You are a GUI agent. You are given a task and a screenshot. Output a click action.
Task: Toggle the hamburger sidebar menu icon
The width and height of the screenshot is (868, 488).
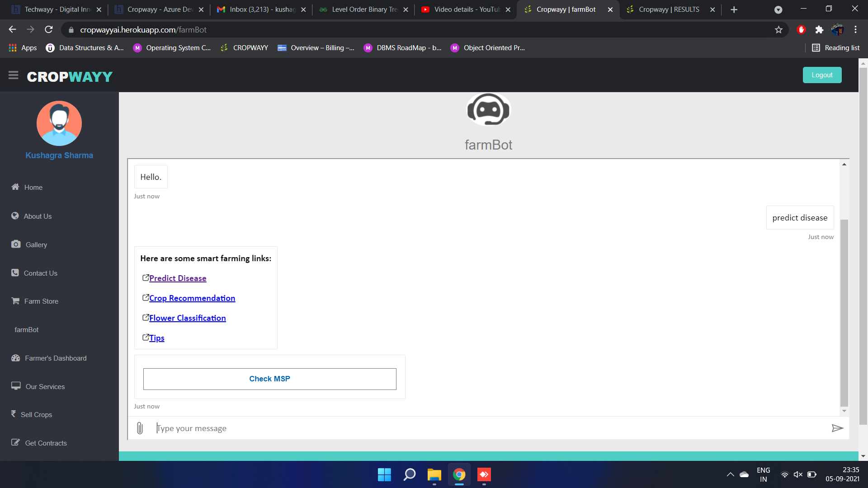pyautogui.click(x=14, y=75)
